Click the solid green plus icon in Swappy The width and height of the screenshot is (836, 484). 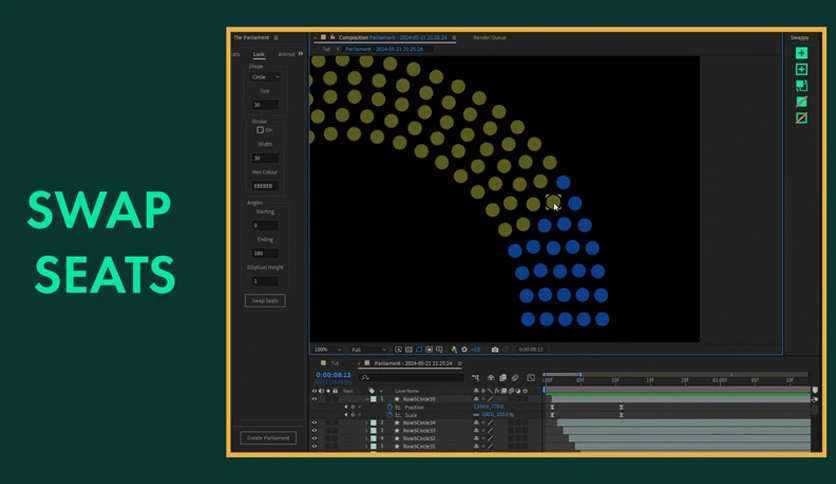(x=801, y=53)
